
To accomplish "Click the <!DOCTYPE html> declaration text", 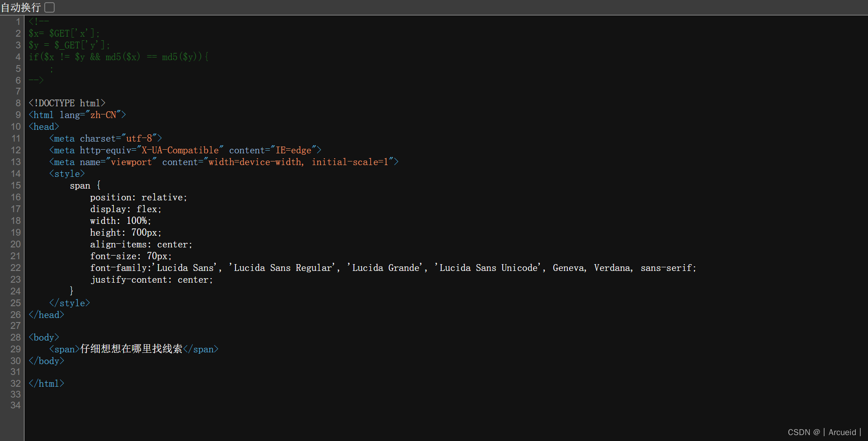I will (67, 103).
